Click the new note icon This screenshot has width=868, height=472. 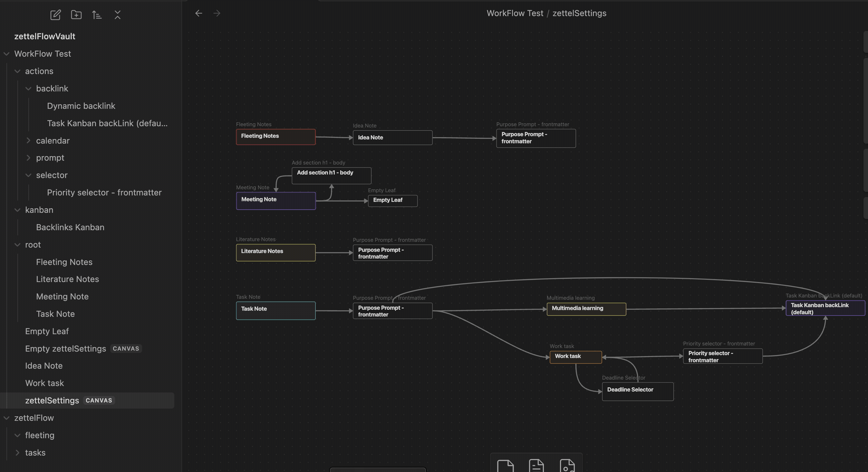tap(55, 15)
